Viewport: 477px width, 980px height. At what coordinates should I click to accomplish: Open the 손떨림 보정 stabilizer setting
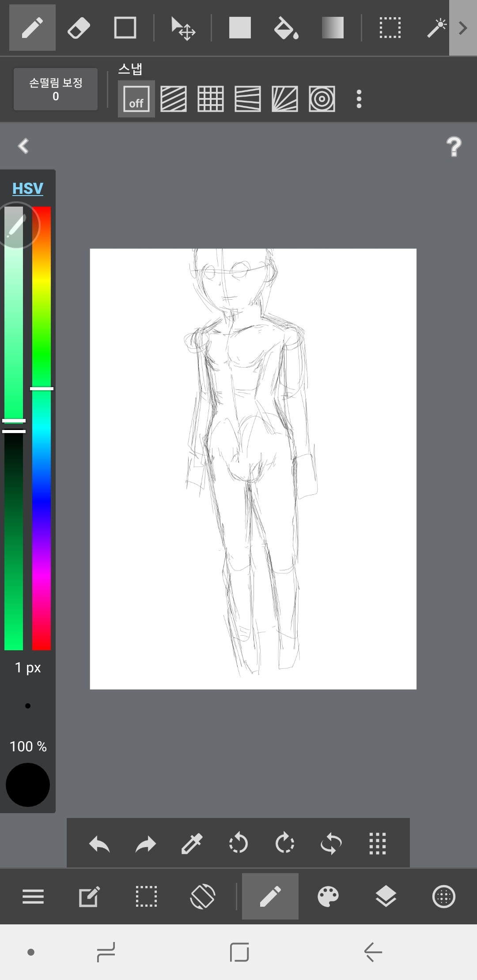coord(56,89)
